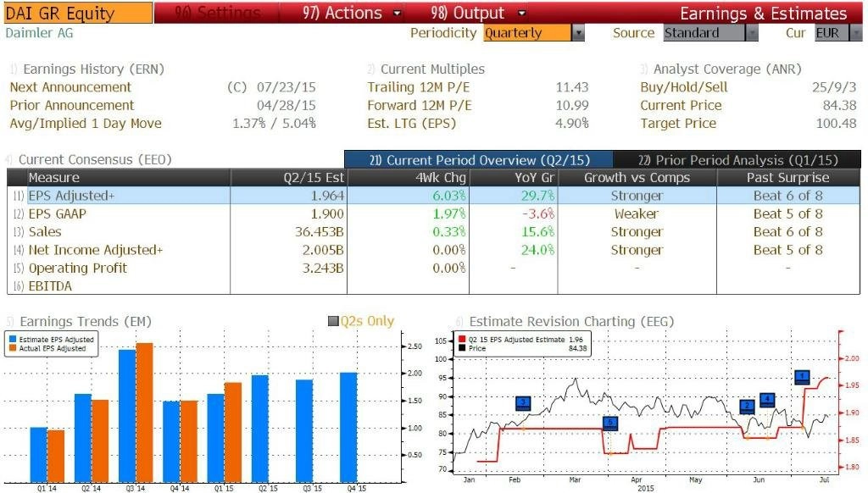The height and width of the screenshot is (493, 868).
Task: Click the EPS Adjusted+ estimate 1.964
Action: pyautogui.click(x=327, y=196)
